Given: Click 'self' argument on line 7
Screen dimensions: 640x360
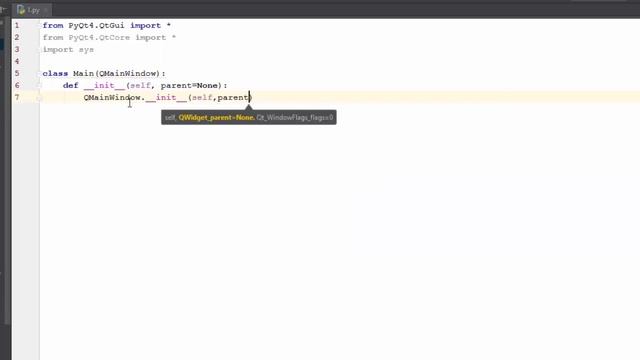Looking at the screenshot, I should coord(202,98).
